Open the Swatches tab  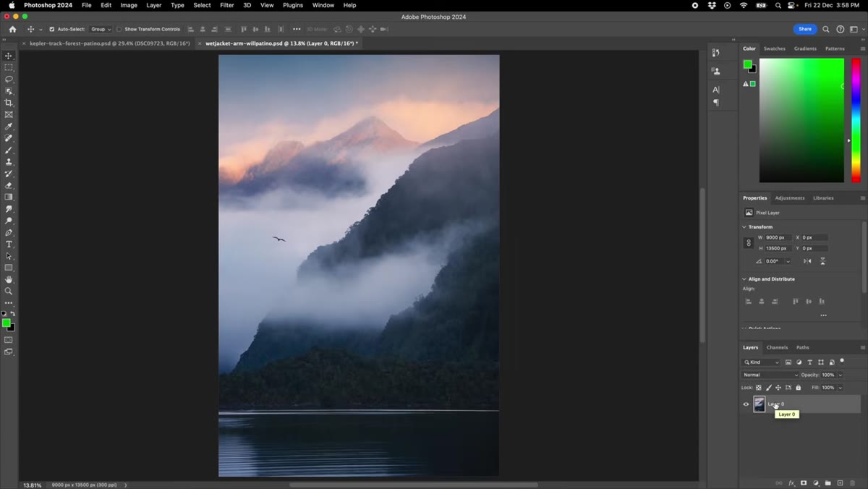[x=775, y=48]
